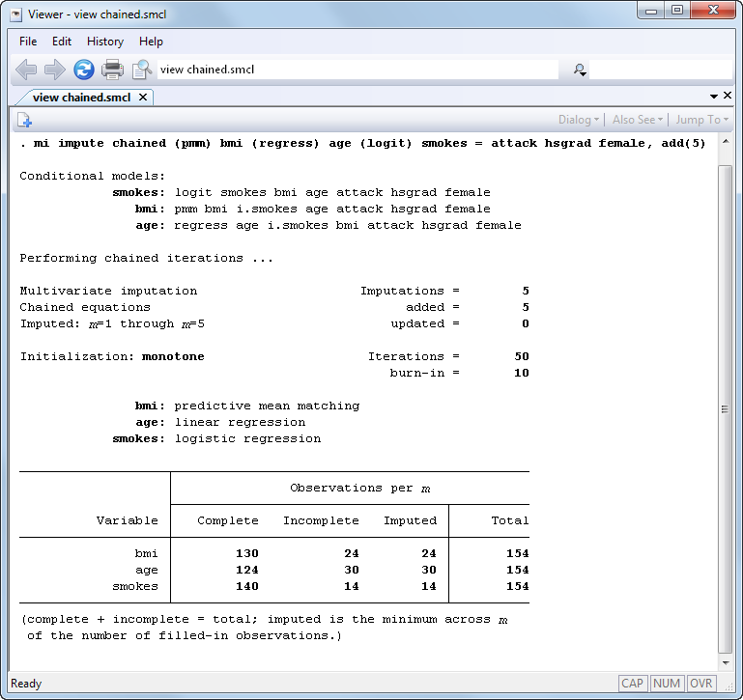
Task: Click the 'Chained equations' line
Action: pyautogui.click(x=85, y=307)
